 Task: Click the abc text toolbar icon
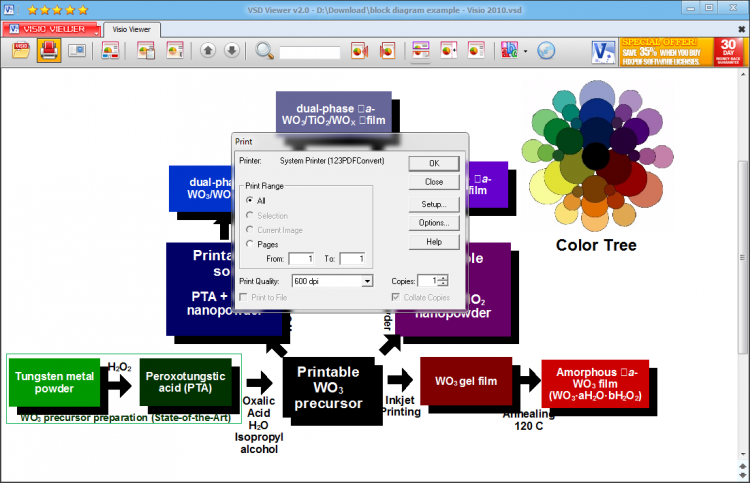509,50
